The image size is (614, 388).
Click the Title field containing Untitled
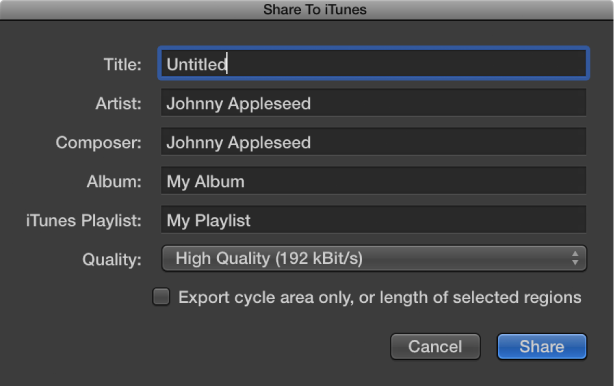[x=374, y=63]
